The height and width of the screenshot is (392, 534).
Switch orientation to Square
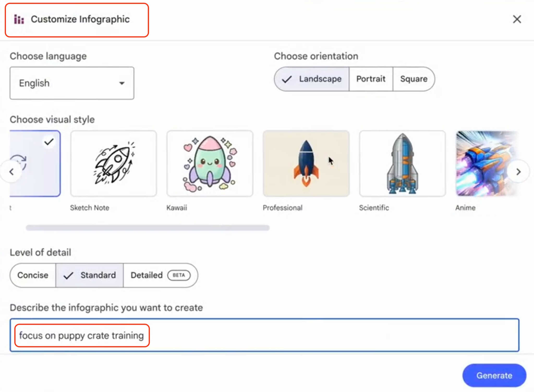[414, 79]
